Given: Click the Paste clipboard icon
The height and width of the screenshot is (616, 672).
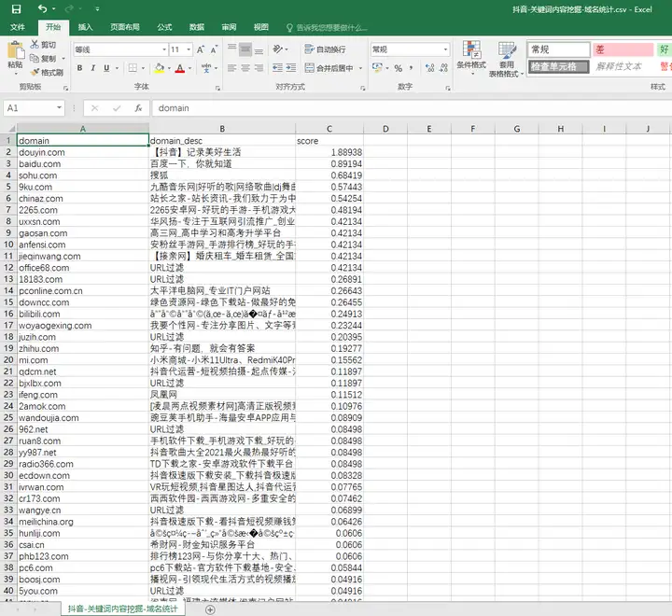Looking at the screenshot, I should pos(16,51).
